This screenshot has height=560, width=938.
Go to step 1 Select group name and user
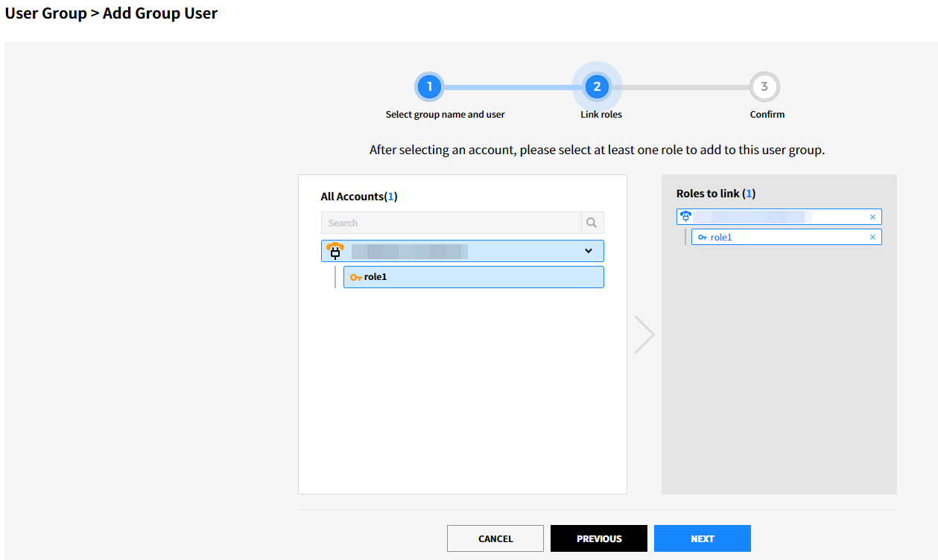429,87
